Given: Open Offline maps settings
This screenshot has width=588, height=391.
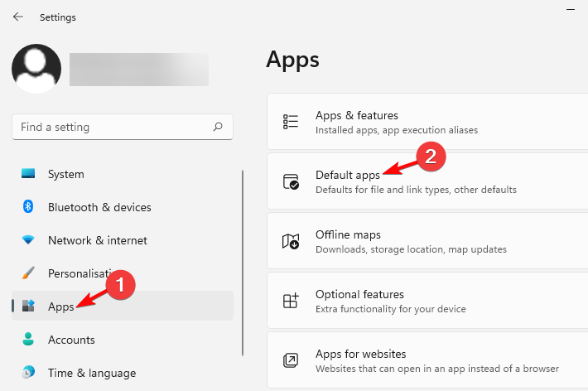Looking at the screenshot, I should pyautogui.click(x=427, y=240).
